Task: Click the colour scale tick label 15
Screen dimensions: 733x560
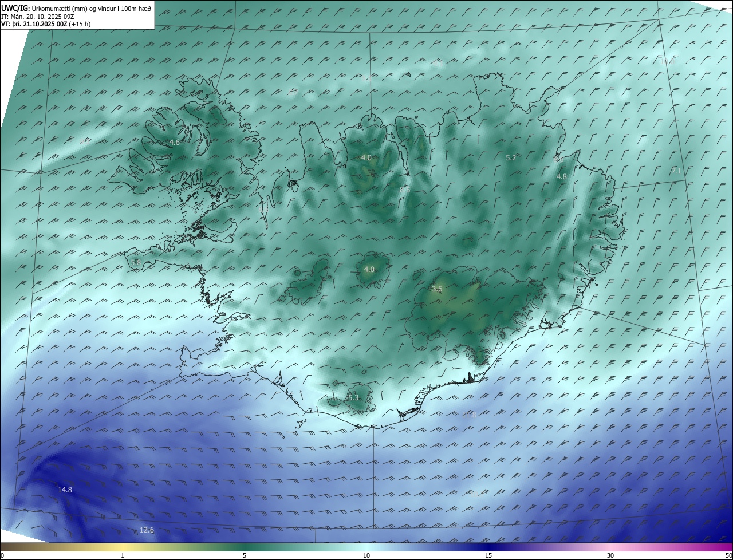Action: tap(488, 555)
